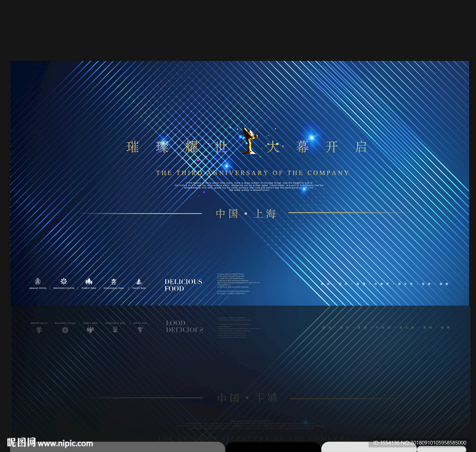Click the gold character '大' in the title

tap(272, 147)
